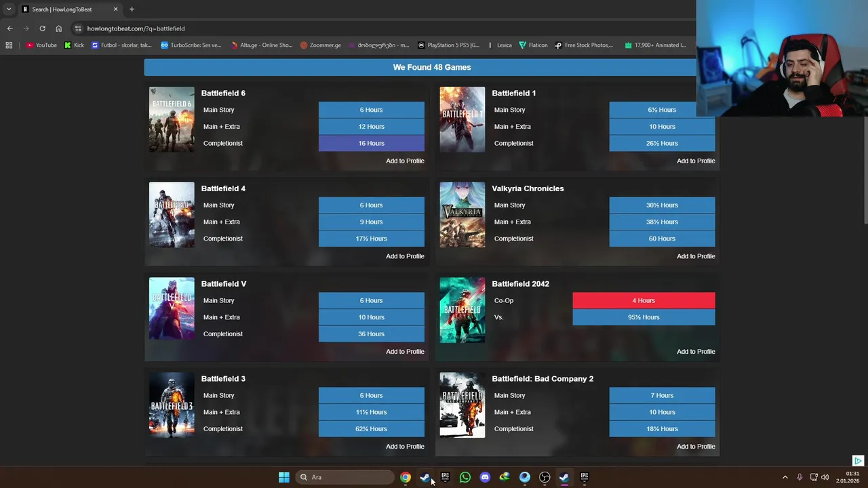Add Battlefield V to profile
Viewport: 868px width, 488px height.
point(405,352)
